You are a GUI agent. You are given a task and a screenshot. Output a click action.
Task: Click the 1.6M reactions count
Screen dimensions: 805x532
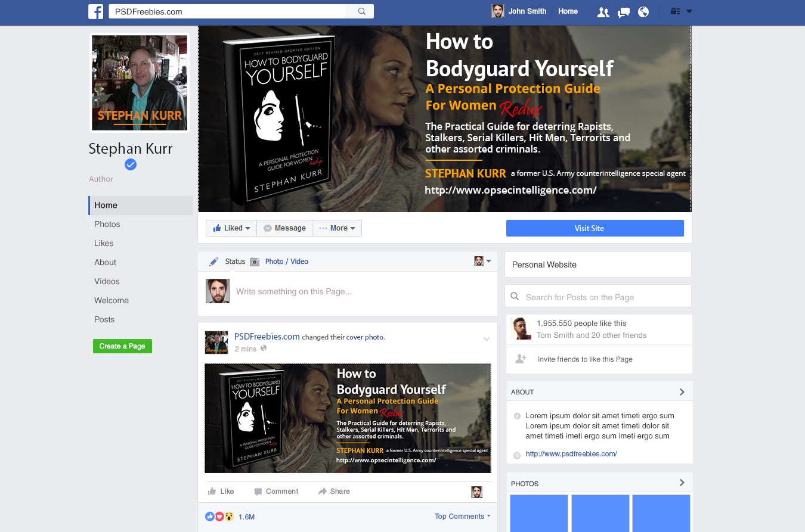click(246, 517)
